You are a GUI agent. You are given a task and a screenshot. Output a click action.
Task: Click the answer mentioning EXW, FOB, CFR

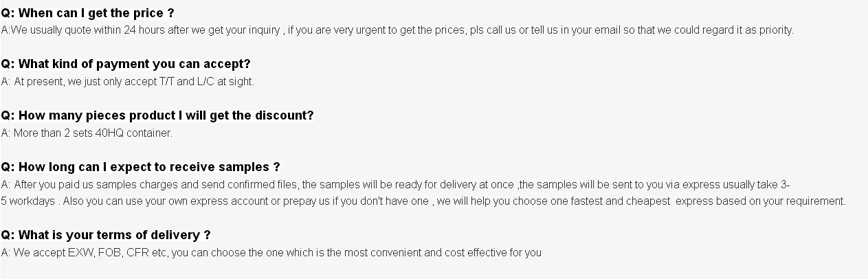pos(271,252)
